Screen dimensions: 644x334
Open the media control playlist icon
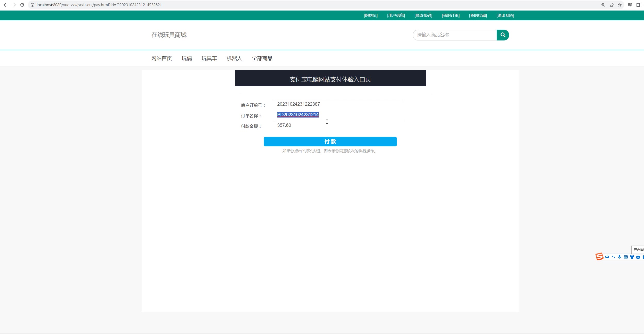[x=630, y=5]
